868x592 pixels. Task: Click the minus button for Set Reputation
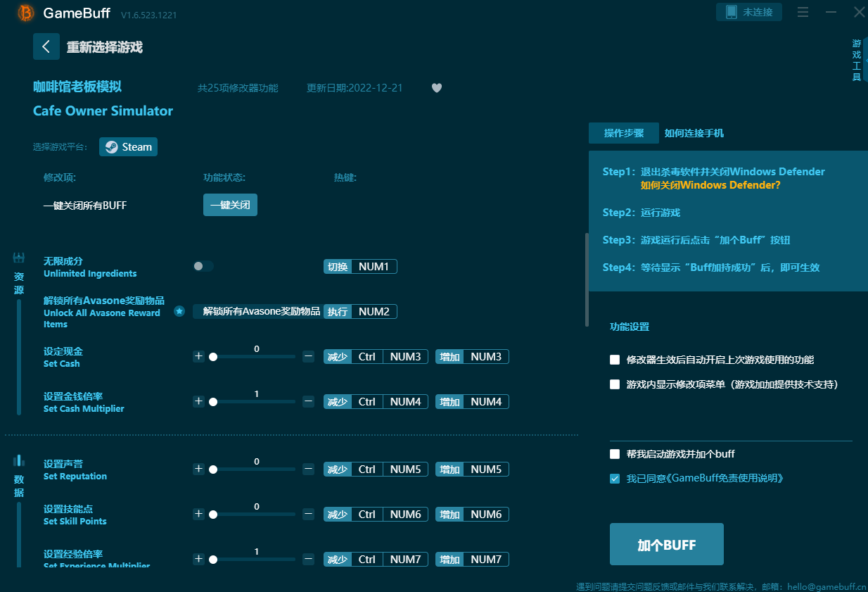(x=308, y=469)
